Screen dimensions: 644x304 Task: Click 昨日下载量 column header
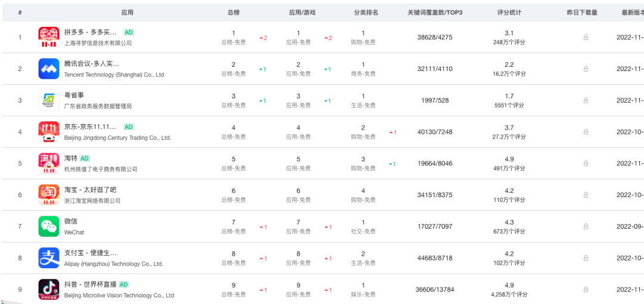click(x=582, y=13)
